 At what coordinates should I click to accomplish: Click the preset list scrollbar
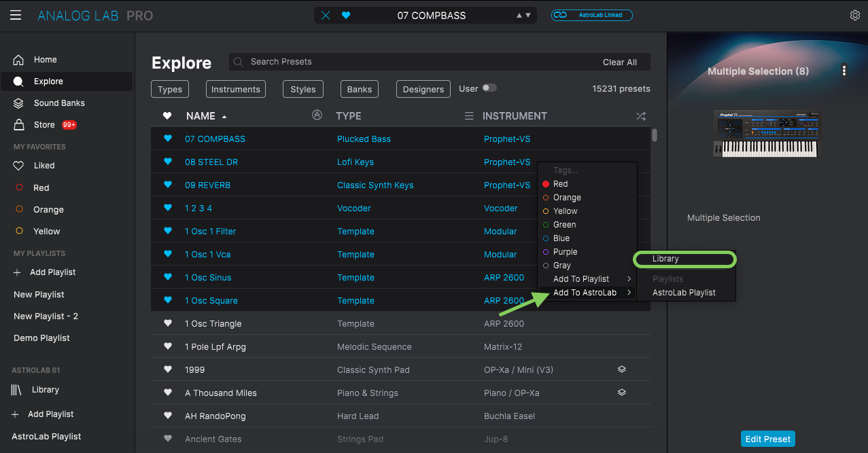pos(655,135)
